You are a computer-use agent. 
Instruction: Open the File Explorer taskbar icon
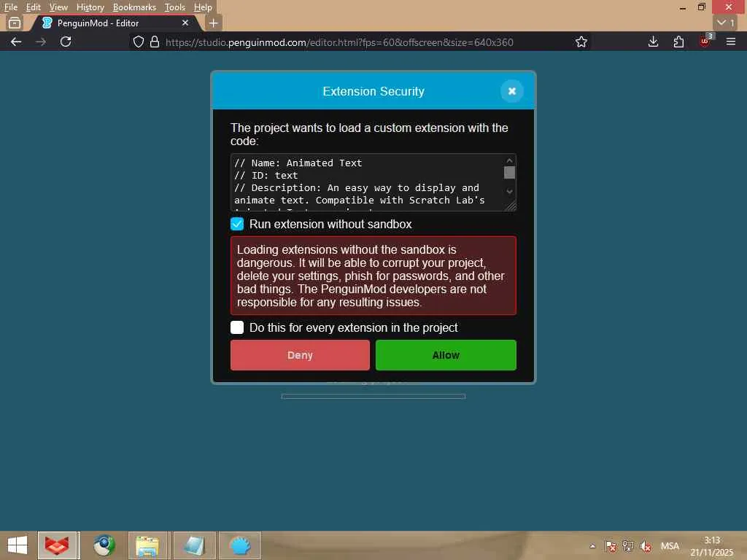[x=147, y=545]
